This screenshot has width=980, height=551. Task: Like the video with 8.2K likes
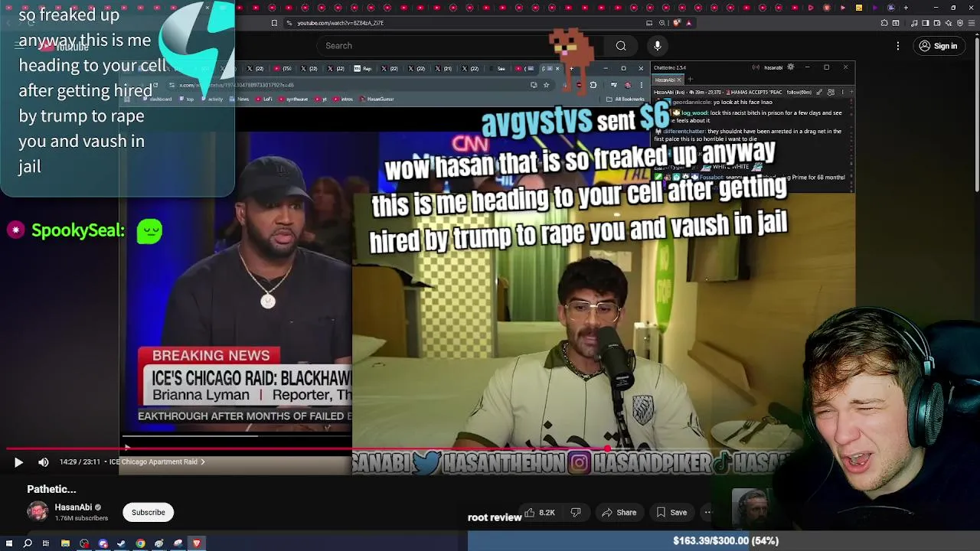point(539,513)
